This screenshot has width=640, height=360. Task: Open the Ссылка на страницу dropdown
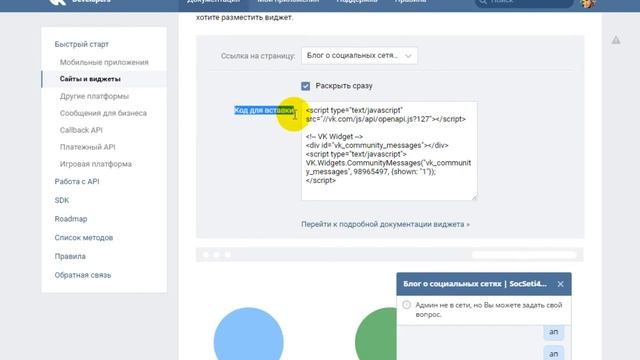[x=359, y=56]
